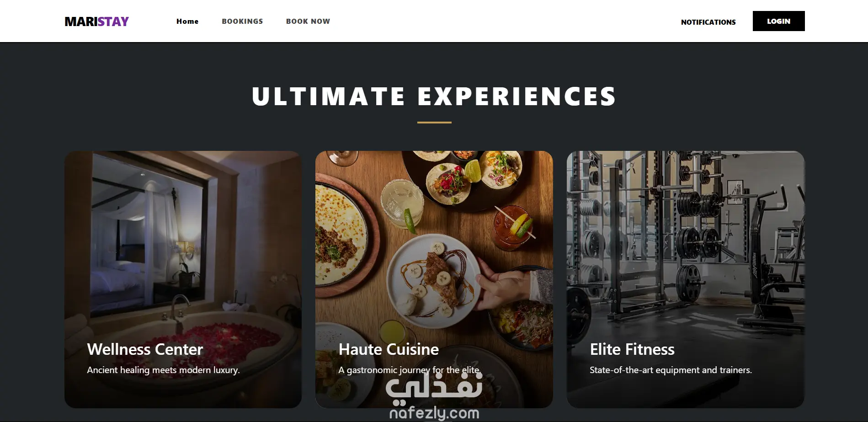Select BOOK NOW in navigation
The height and width of the screenshot is (422, 868).
(308, 21)
